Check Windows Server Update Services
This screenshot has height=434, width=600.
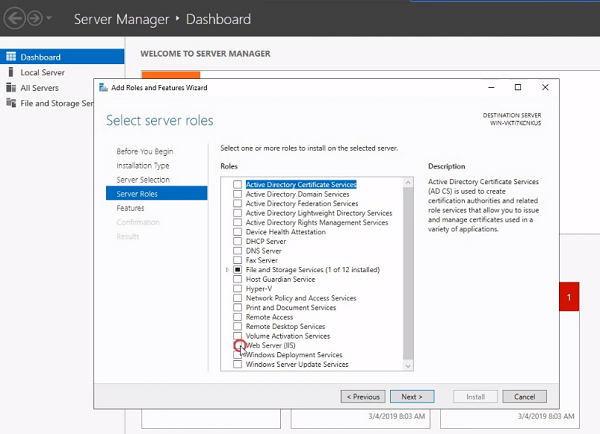click(x=237, y=364)
